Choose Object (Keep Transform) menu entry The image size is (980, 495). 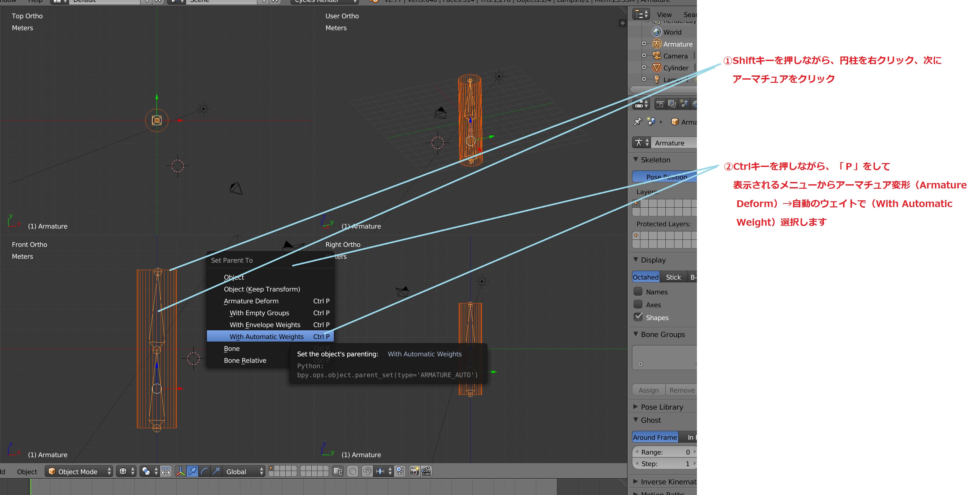coord(270,289)
